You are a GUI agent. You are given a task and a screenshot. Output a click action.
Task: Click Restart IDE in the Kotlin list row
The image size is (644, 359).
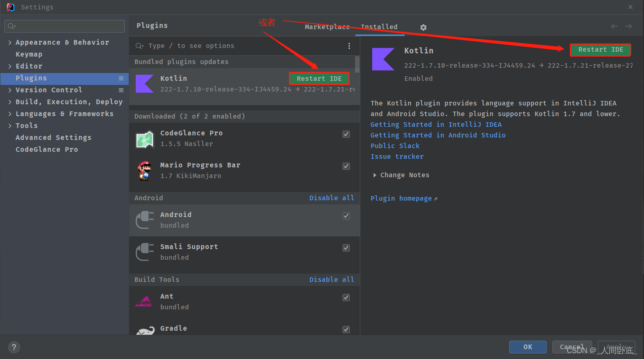coord(319,79)
